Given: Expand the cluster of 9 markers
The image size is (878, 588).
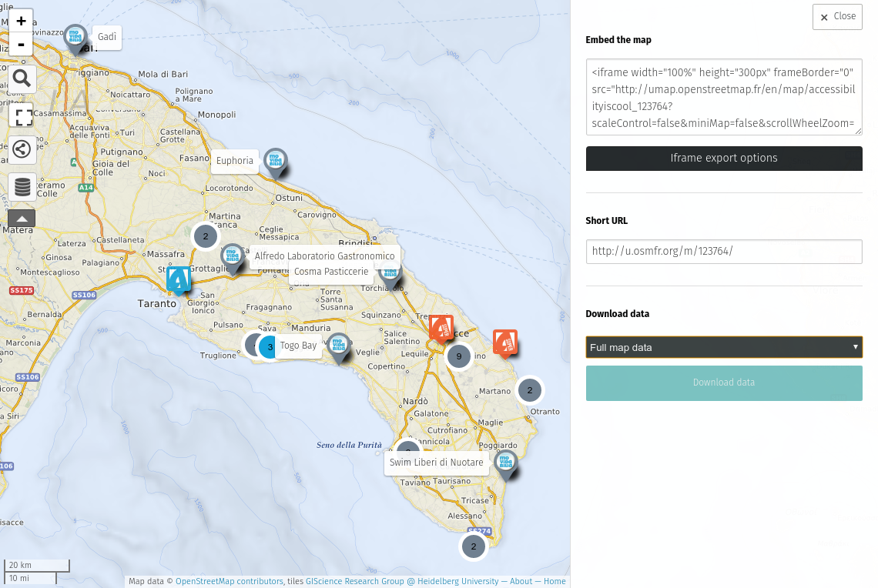Looking at the screenshot, I should coord(459,356).
